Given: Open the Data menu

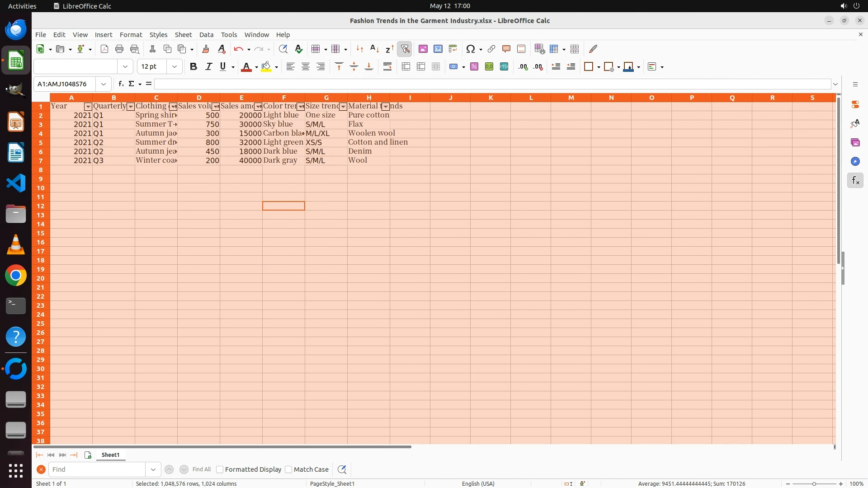Looking at the screenshot, I should pos(206,35).
